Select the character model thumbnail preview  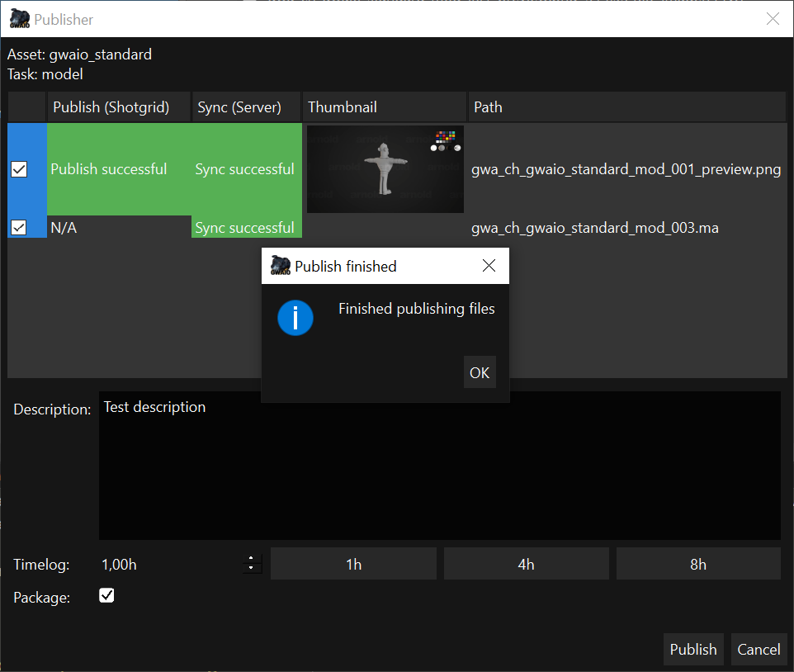(x=385, y=169)
